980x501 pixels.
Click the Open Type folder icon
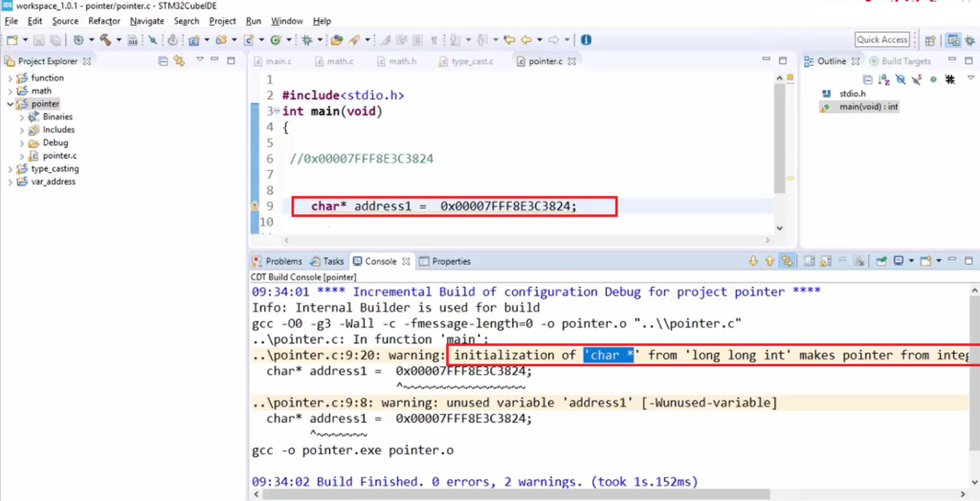pyautogui.click(x=337, y=40)
